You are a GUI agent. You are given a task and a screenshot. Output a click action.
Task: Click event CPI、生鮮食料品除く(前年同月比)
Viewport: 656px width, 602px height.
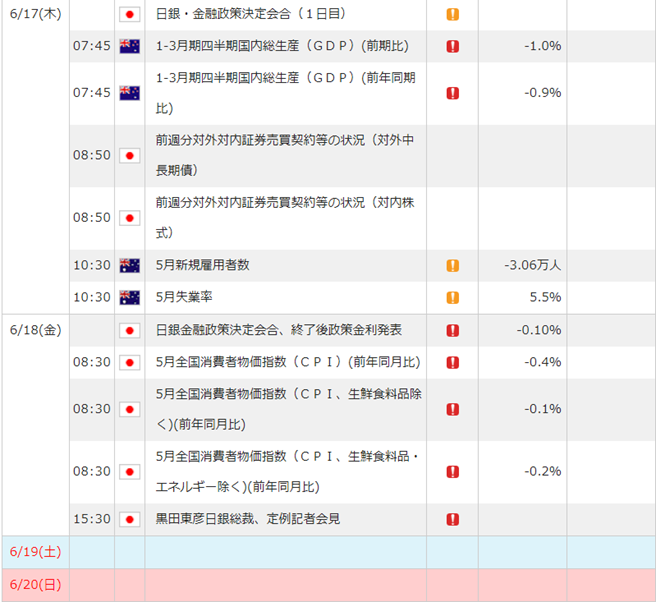(289, 409)
